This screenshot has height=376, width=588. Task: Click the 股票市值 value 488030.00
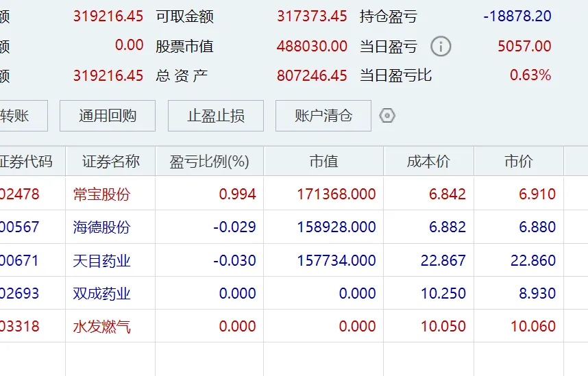click(x=312, y=46)
